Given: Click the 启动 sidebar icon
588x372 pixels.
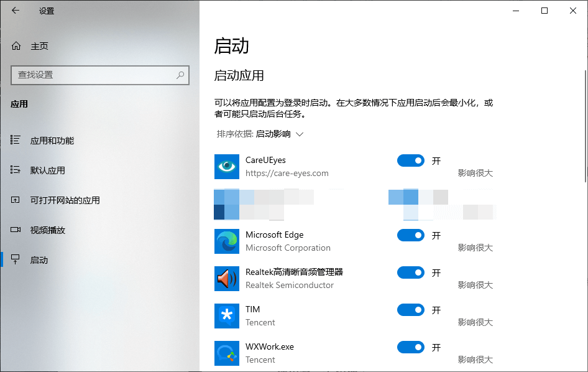Looking at the screenshot, I should click(x=16, y=259).
